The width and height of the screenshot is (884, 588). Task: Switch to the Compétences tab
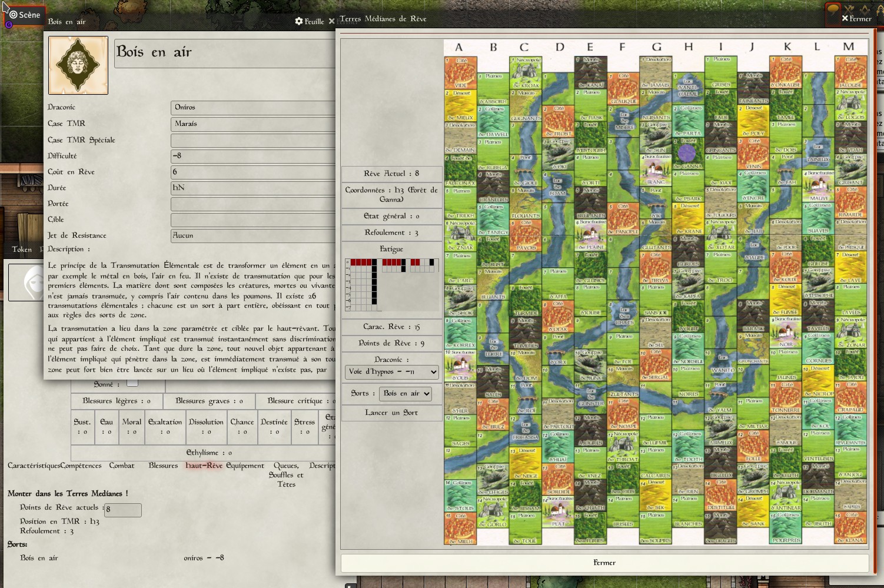point(81,466)
